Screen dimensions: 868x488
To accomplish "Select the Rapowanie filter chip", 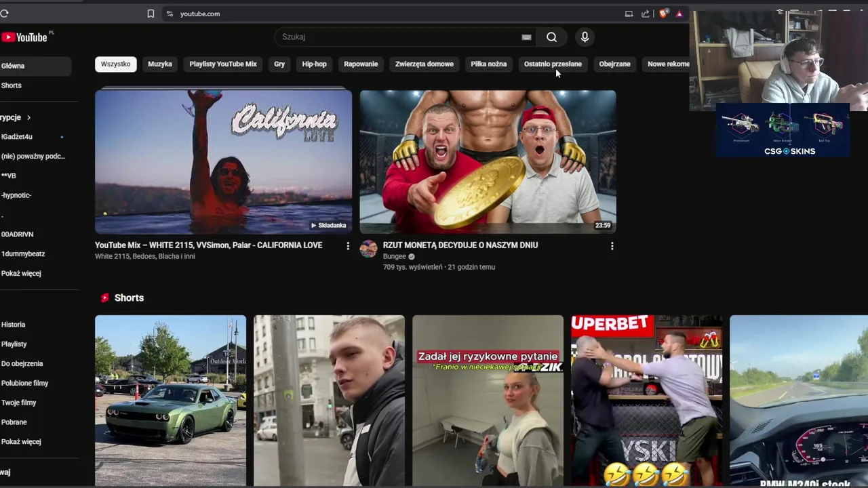I will pos(361,64).
